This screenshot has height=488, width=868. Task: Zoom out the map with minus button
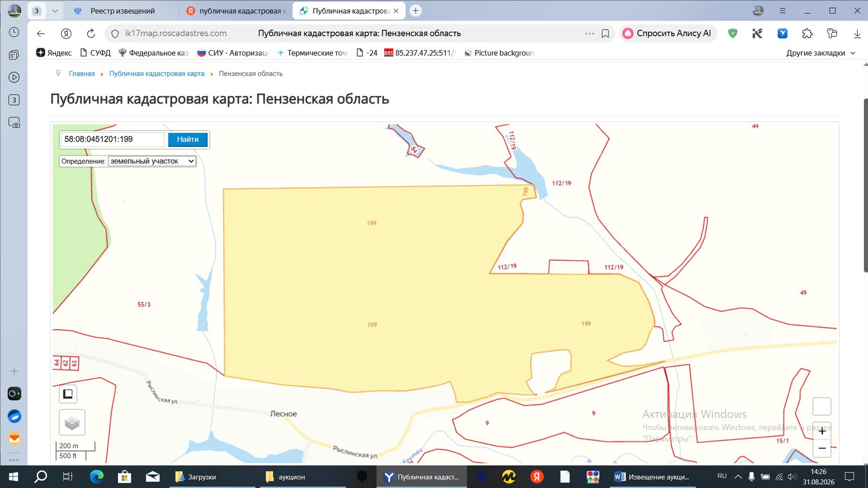coord(822,449)
